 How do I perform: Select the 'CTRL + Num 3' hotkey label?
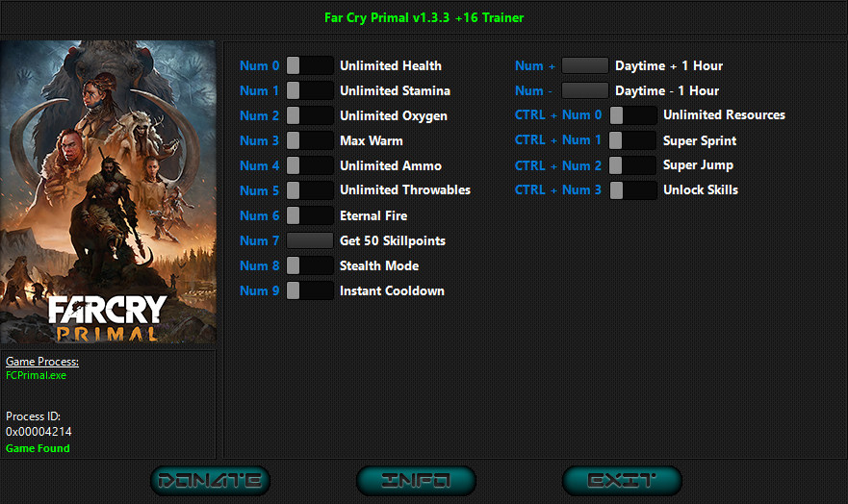point(558,190)
